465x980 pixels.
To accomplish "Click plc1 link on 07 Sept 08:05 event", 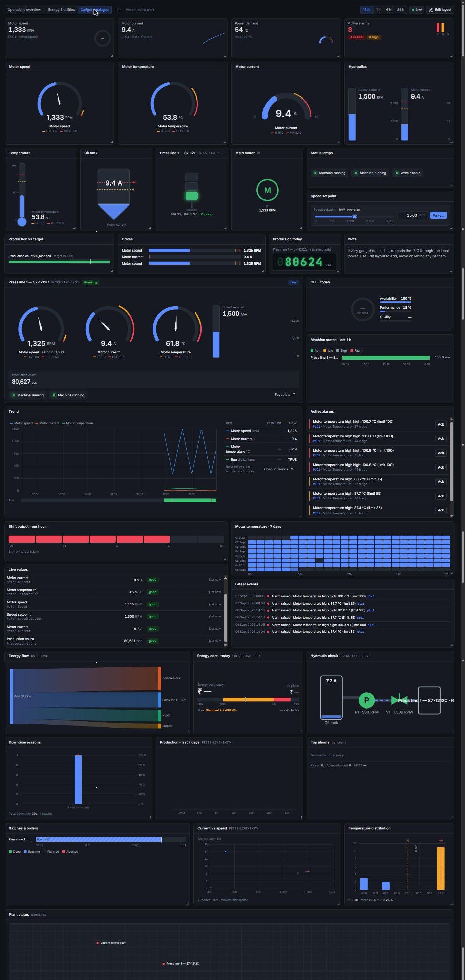I will (x=371, y=596).
